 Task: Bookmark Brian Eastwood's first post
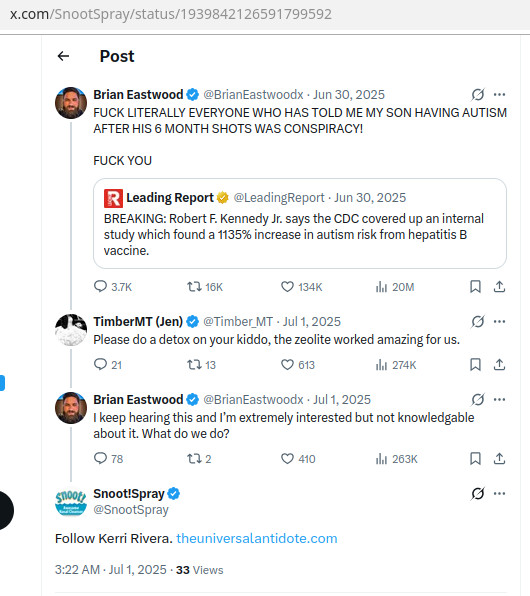pos(475,286)
